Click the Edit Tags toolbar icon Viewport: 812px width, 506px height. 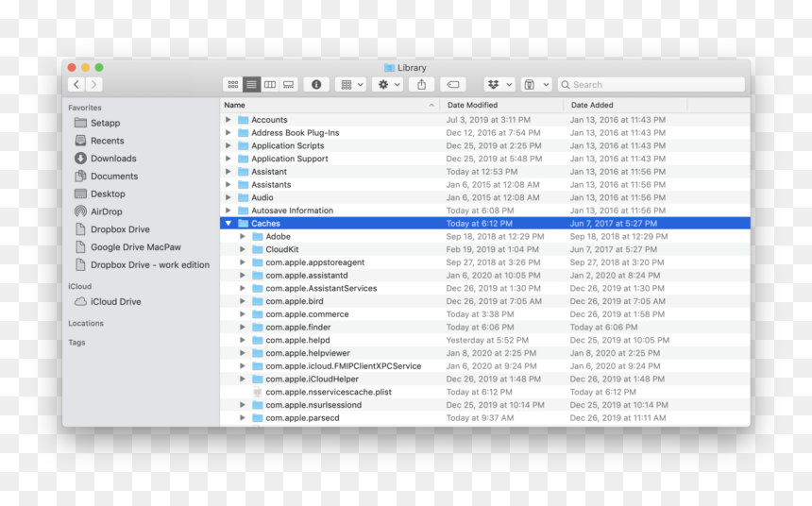(x=453, y=84)
